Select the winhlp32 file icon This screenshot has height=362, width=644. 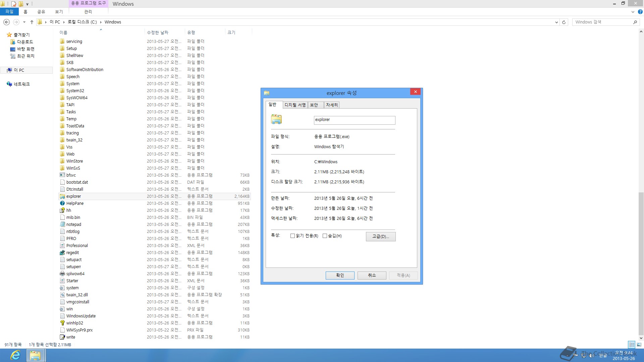pos(62,323)
